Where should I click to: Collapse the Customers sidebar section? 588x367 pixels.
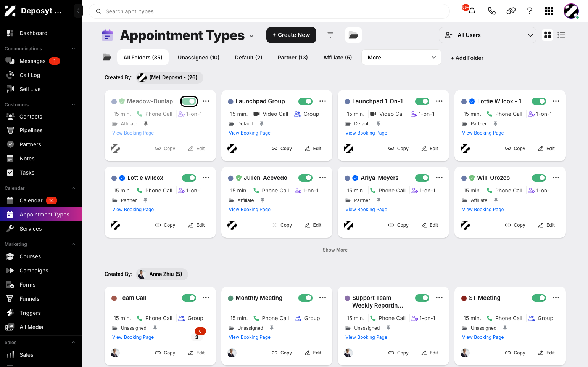click(x=74, y=105)
